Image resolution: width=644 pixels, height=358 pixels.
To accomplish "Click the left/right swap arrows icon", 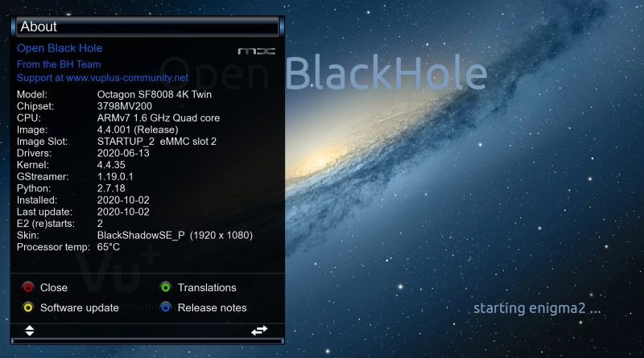I will (258, 330).
